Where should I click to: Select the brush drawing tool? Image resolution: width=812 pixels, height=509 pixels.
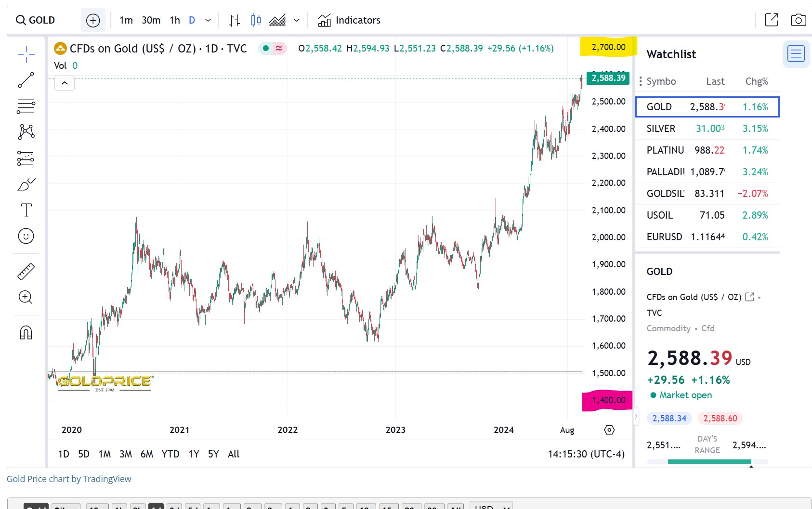26,184
